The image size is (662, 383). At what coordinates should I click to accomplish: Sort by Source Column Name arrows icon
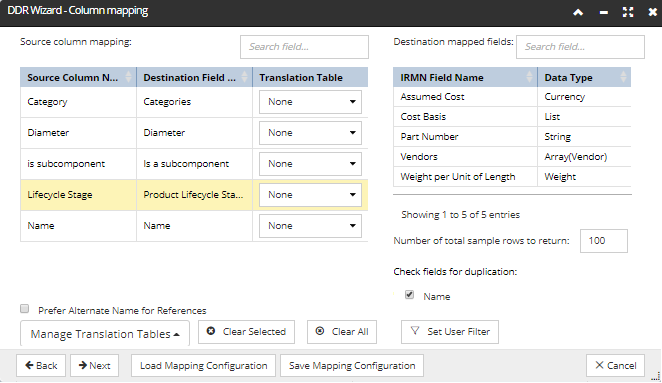128,77
